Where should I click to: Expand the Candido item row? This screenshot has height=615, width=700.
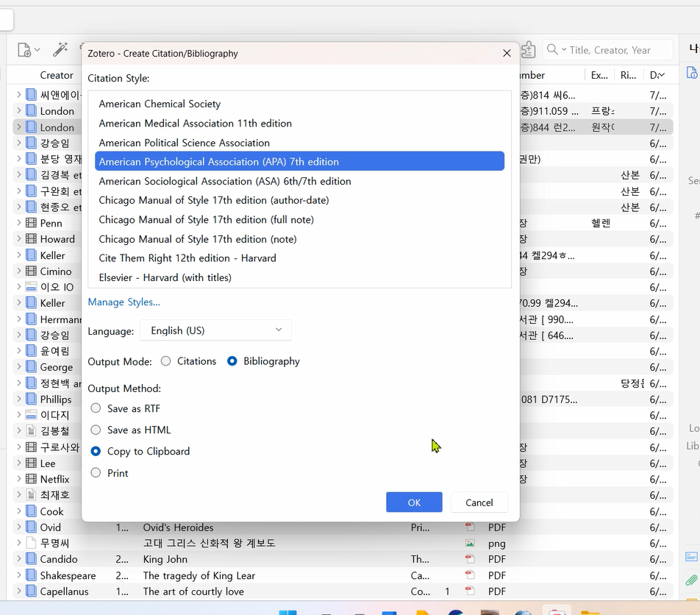point(19,559)
